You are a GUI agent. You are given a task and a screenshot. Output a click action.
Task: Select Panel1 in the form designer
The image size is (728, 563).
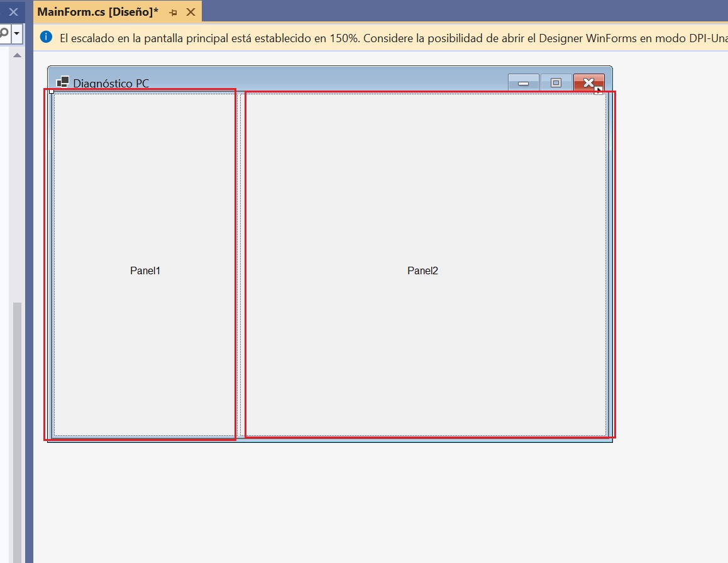(x=145, y=270)
